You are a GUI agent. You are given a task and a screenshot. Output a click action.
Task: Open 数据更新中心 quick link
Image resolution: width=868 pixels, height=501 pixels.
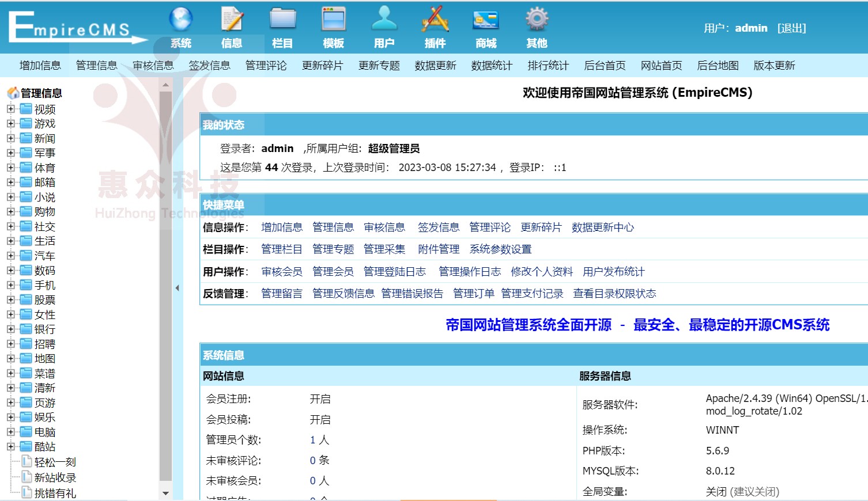pos(603,227)
